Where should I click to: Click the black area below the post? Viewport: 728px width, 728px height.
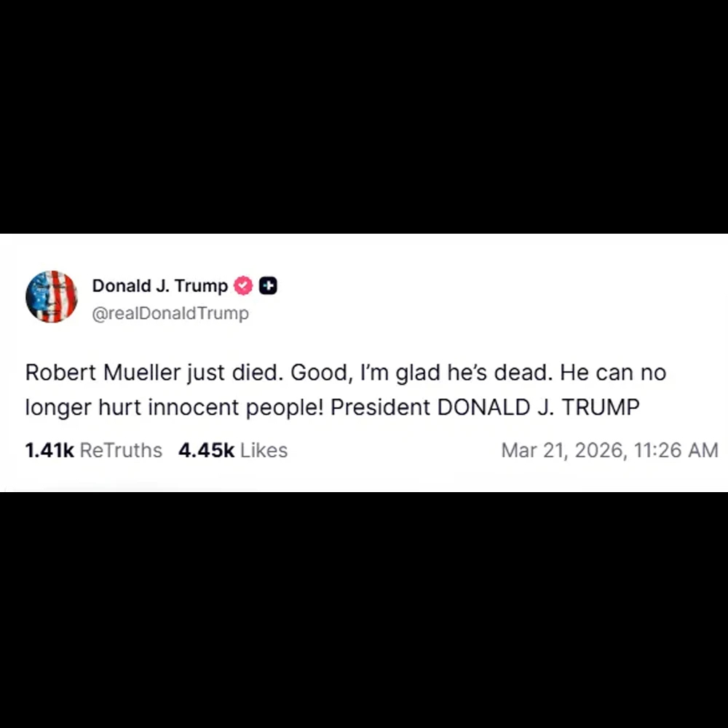(x=364, y=612)
